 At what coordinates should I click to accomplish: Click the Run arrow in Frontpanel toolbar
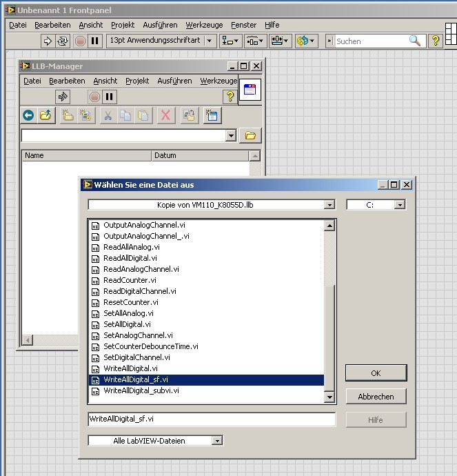pyautogui.click(x=48, y=41)
